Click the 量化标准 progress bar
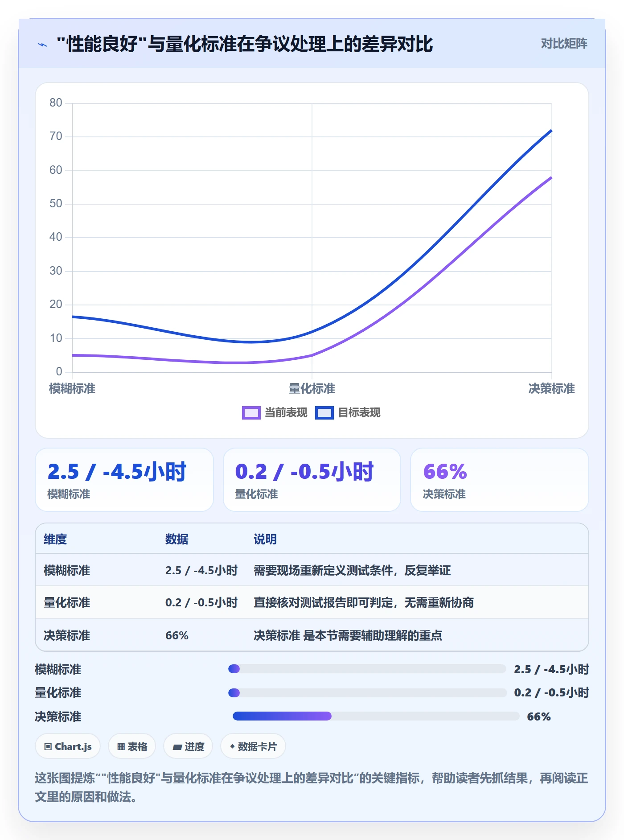Image resolution: width=624 pixels, height=840 pixels. click(367, 693)
